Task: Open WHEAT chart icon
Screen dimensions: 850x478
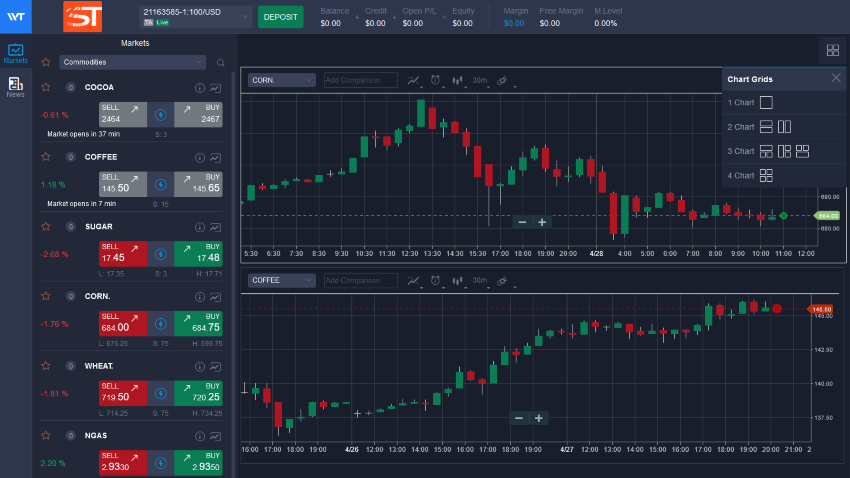Action: (215, 367)
